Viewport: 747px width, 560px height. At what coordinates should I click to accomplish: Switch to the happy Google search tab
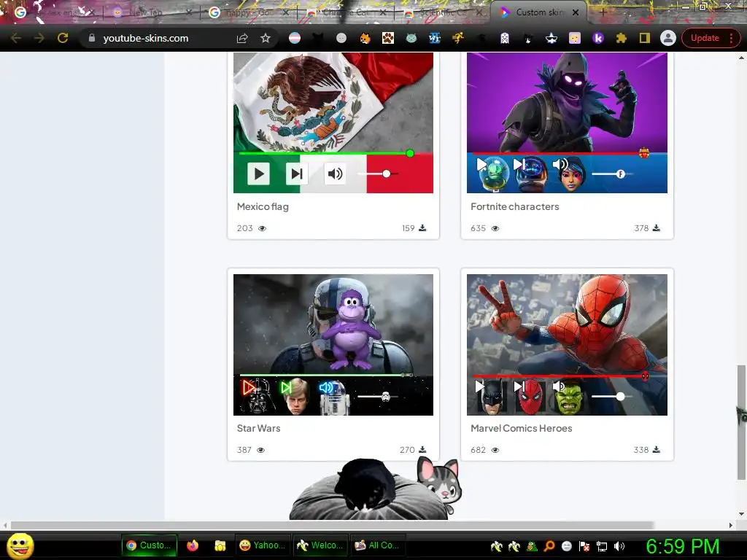coord(248,13)
